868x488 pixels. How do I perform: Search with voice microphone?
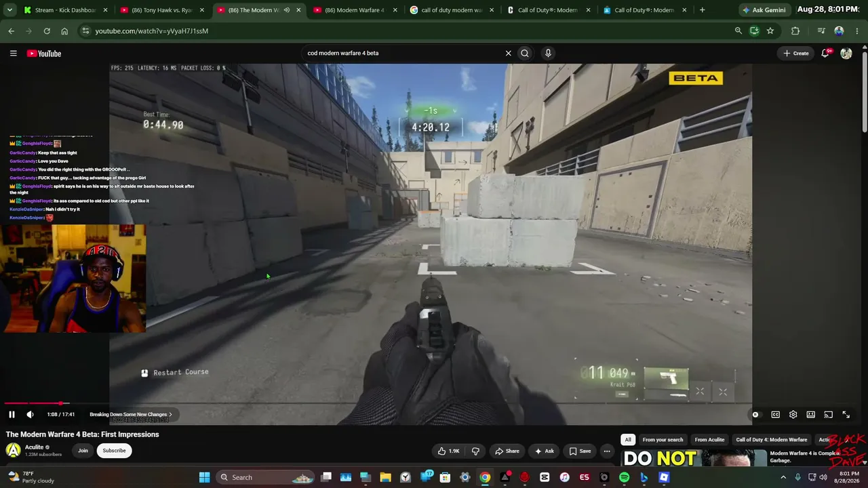tap(548, 53)
